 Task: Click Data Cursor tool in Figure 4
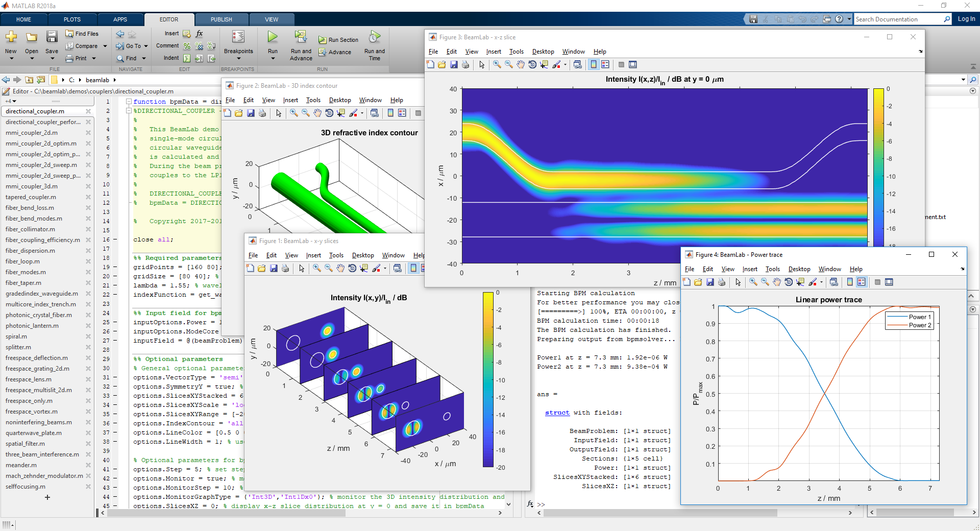click(x=800, y=282)
